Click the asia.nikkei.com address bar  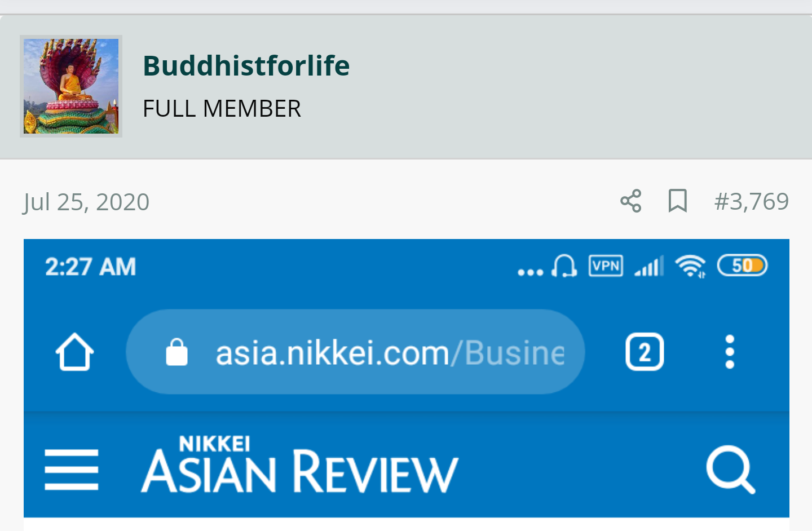coord(355,352)
